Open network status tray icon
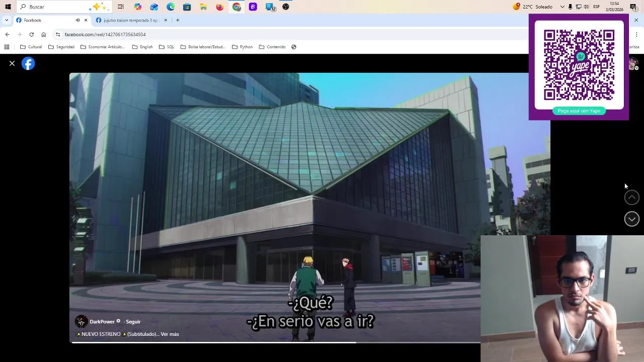The width and height of the screenshot is (644, 362). tap(579, 7)
